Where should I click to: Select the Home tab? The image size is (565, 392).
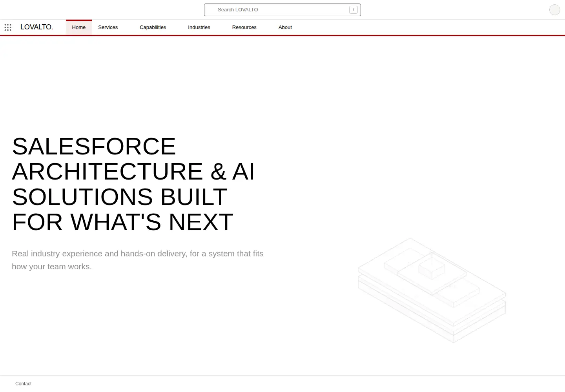tap(78, 27)
